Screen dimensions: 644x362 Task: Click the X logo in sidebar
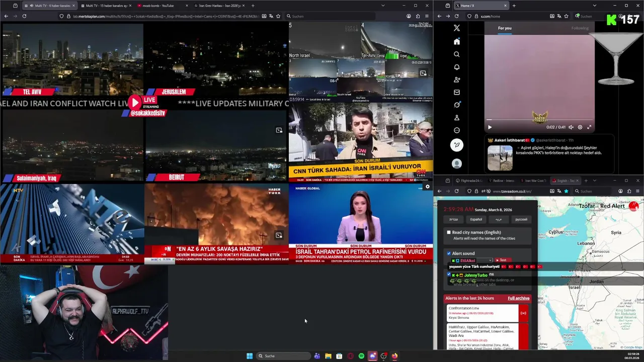(x=457, y=28)
